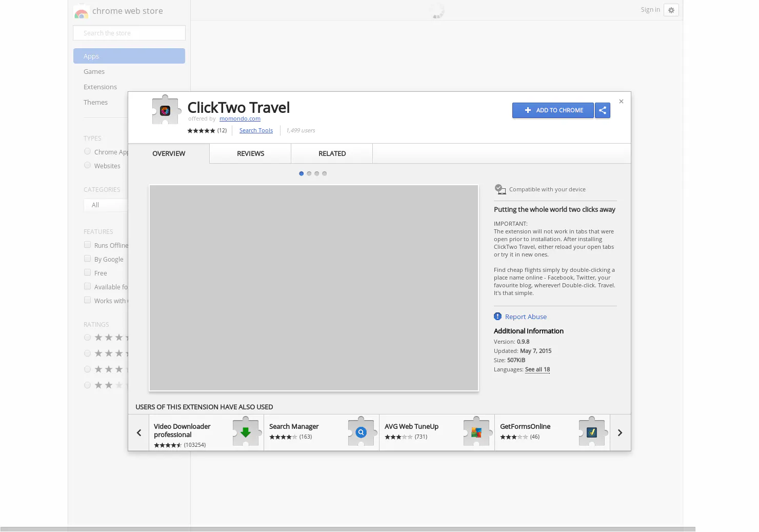Click the 1,499 users count text
759x532 pixels.
point(301,130)
